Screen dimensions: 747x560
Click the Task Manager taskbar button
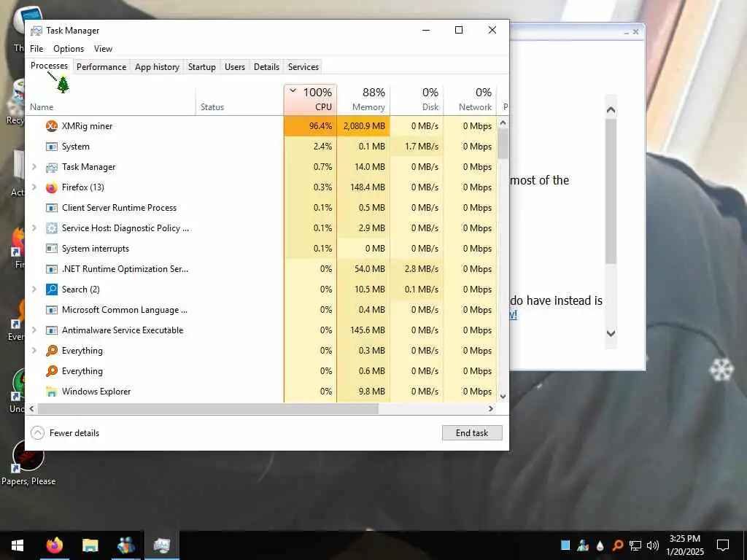pos(162,545)
